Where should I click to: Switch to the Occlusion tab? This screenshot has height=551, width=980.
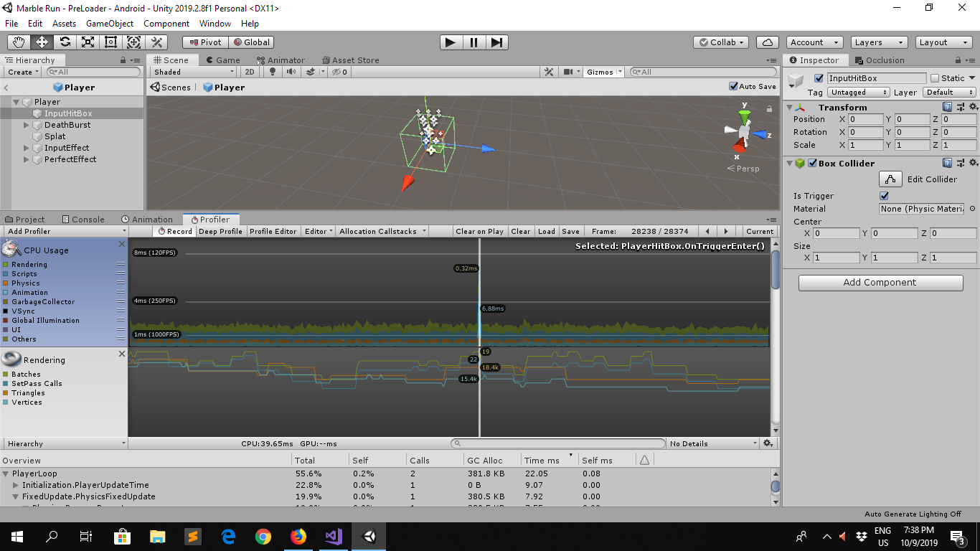click(879, 60)
